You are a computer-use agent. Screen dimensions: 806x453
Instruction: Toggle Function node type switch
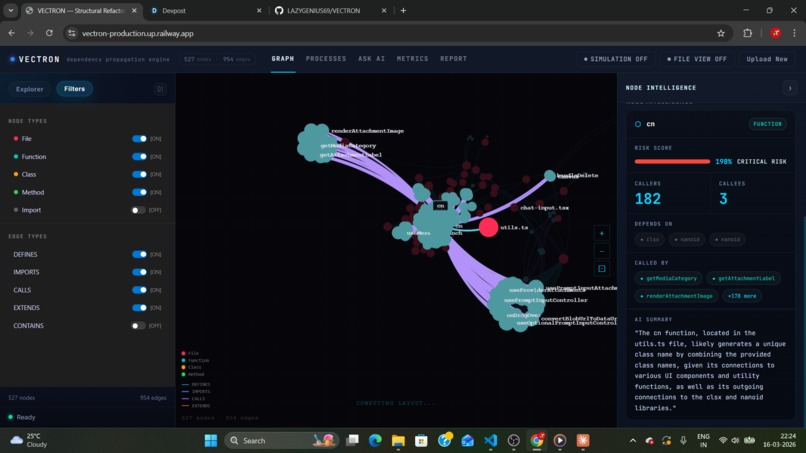pos(139,156)
